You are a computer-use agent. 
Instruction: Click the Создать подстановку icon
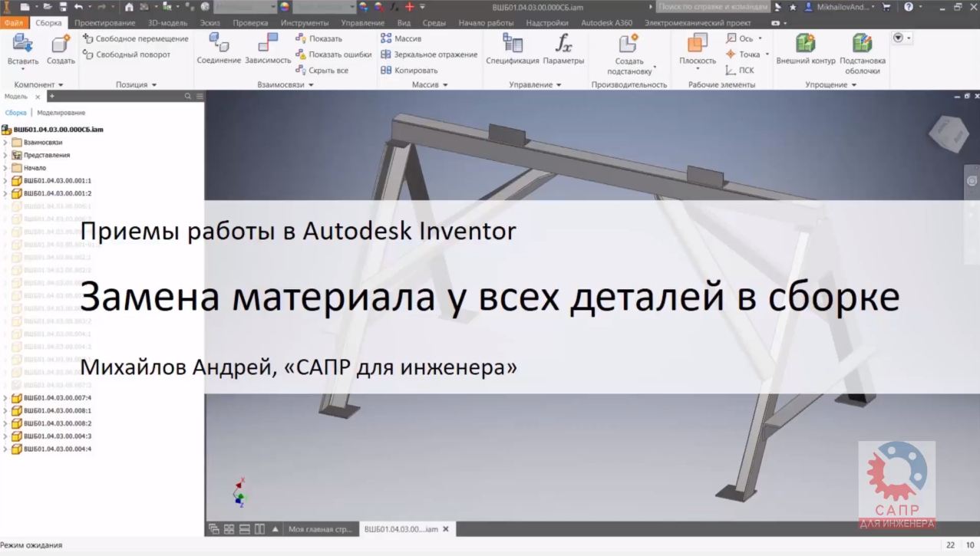point(629,43)
